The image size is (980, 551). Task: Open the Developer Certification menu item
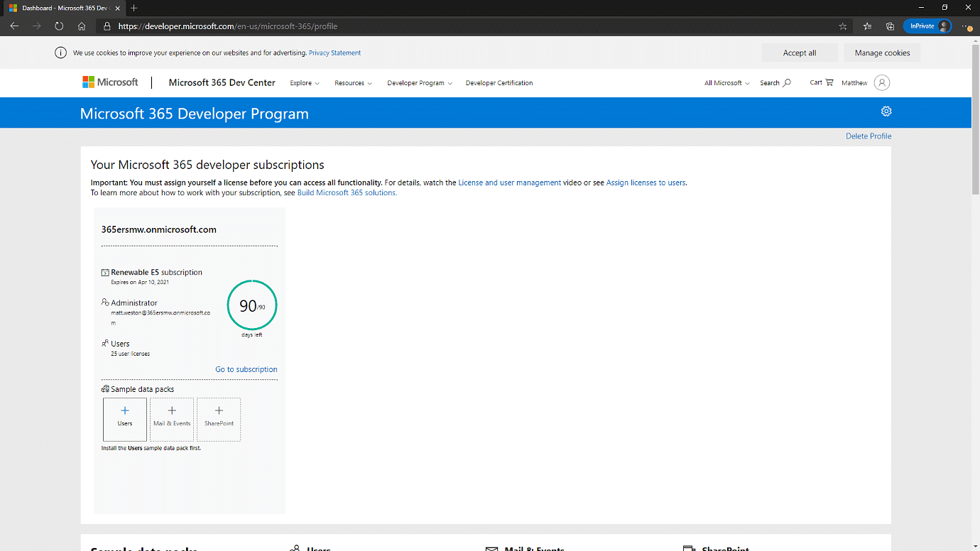pos(499,83)
